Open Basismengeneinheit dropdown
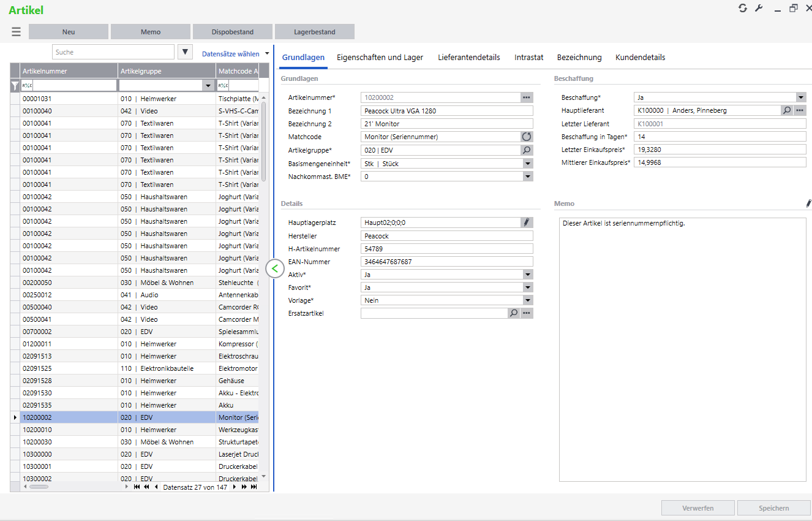Viewport: 812px width, 521px height. click(528, 164)
